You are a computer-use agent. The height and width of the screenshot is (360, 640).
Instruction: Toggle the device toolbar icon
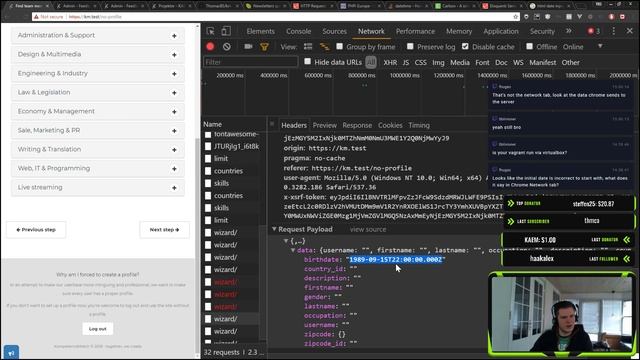(x=226, y=31)
